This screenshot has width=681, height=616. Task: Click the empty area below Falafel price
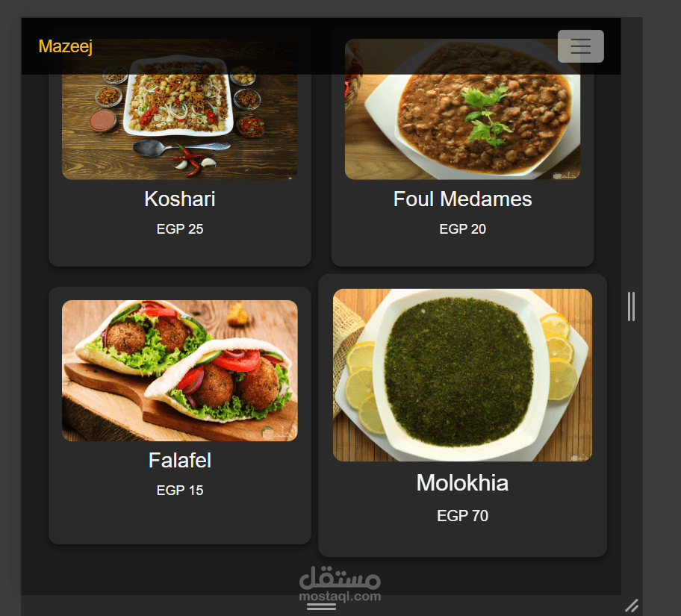[180, 520]
